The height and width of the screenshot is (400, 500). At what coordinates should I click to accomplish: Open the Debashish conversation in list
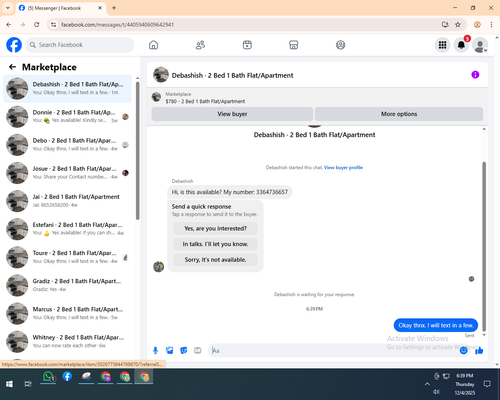(x=67, y=88)
